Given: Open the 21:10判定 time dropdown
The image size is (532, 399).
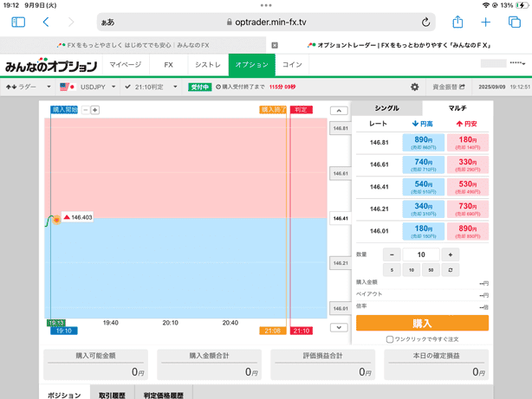Looking at the screenshot, I should click(x=151, y=87).
